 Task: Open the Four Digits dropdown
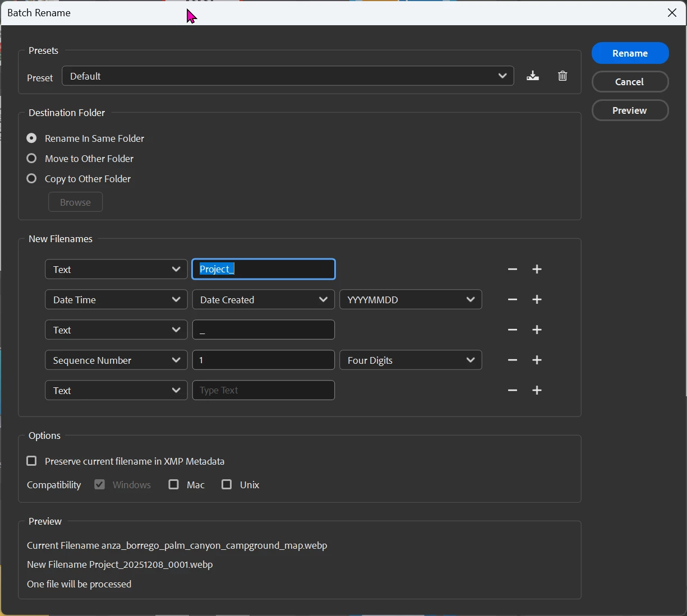411,360
